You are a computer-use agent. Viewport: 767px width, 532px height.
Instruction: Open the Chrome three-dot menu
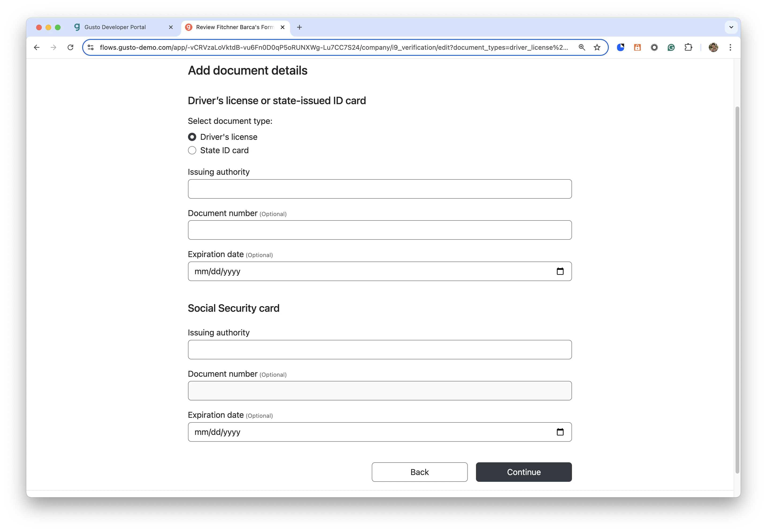(x=730, y=47)
